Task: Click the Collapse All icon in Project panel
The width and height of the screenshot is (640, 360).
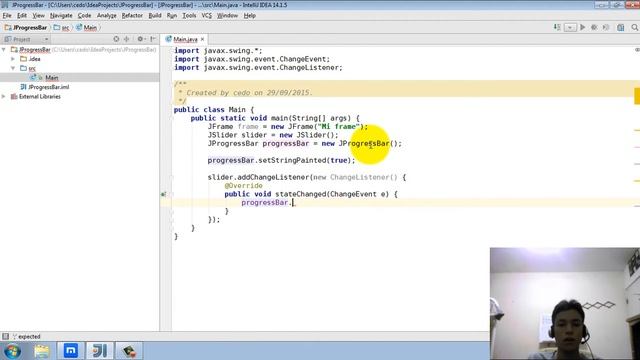Action: click(127, 39)
